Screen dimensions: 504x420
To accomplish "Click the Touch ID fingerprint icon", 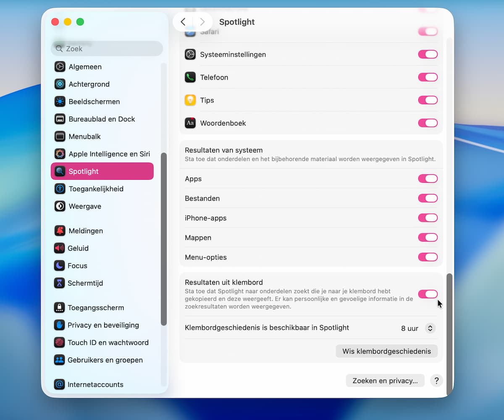I will point(60,343).
